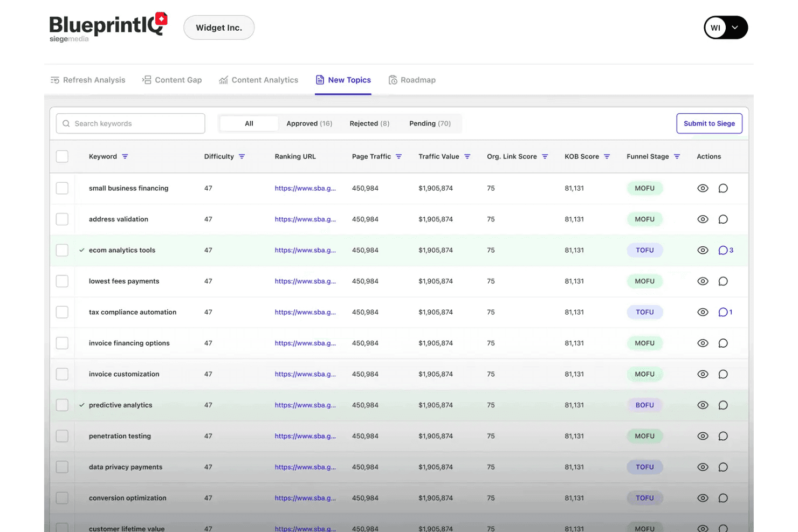Filter by Difficulty column
The height and width of the screenshot is (532, 798).
click(242, 156)
